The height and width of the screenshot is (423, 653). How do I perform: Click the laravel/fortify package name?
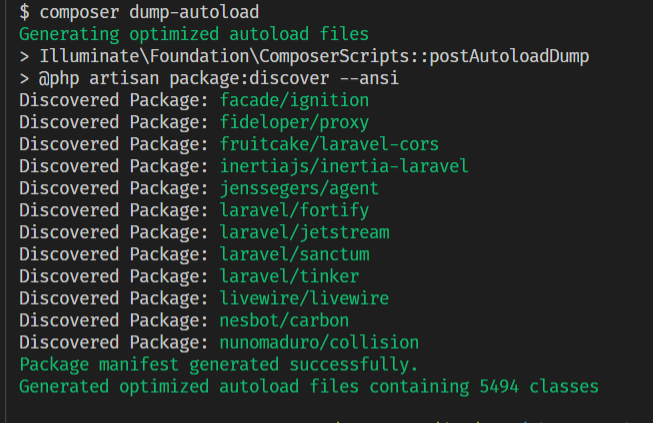coord(294,210)
